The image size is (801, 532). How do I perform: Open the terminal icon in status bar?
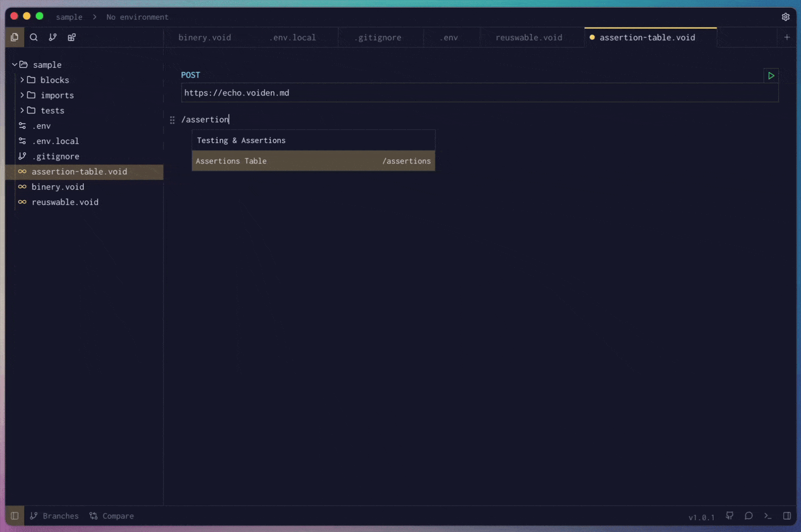(768, 516)
